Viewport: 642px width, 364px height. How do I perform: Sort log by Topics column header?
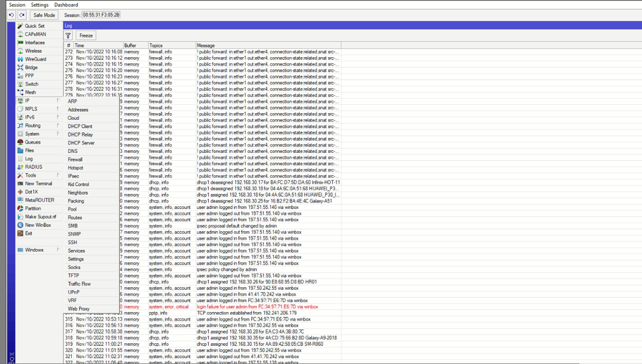click(x=172, y=45)
